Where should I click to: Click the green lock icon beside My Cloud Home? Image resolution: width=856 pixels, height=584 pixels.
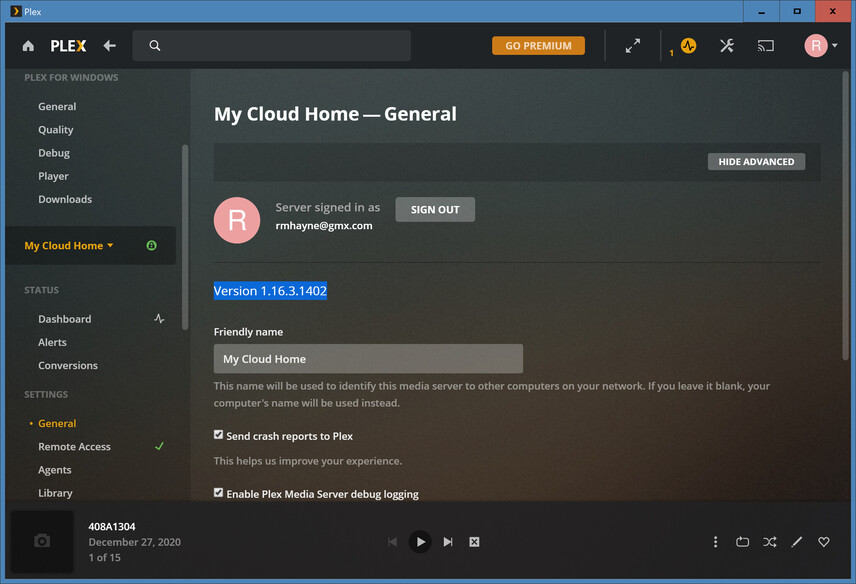point(152,246)
